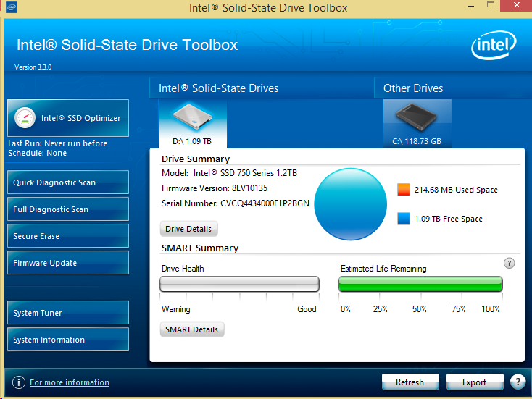The image size is (532, 399).
Task: Click the Export button
Action: click(475, 382)
